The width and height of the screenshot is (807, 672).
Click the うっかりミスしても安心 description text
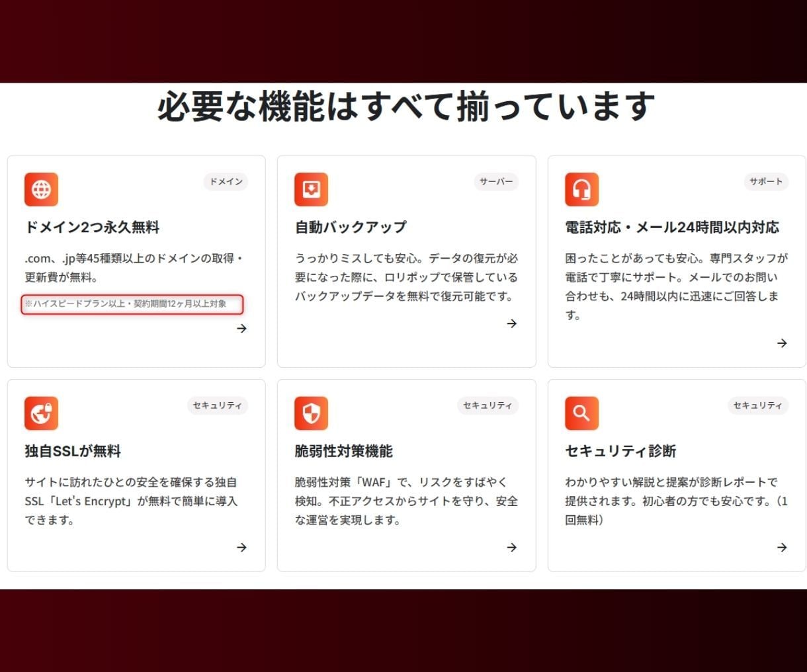pos(406,277)
